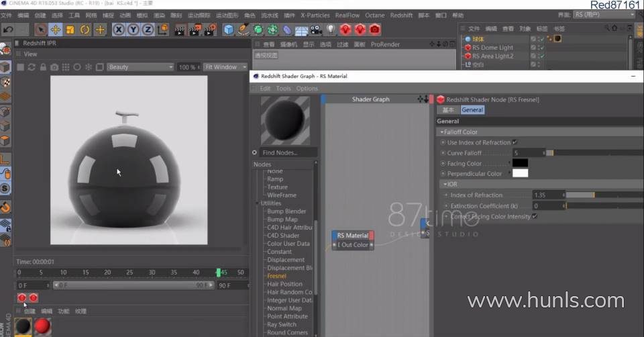The width and height of the screenshot is (644, 337).
Task: Click the Floor environment icon
Action: pyautogui.click(x=301, y=30)
